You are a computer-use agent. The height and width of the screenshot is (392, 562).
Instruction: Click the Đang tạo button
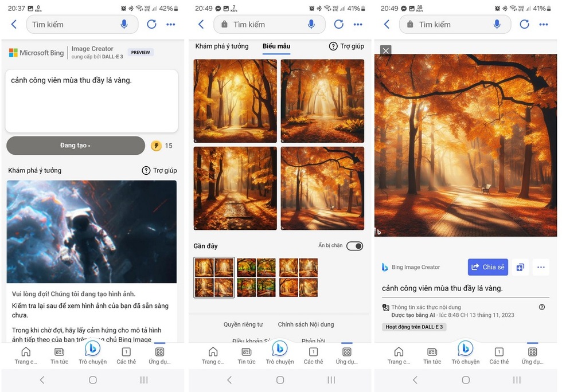pyautogui.click(x=76, y=146)
